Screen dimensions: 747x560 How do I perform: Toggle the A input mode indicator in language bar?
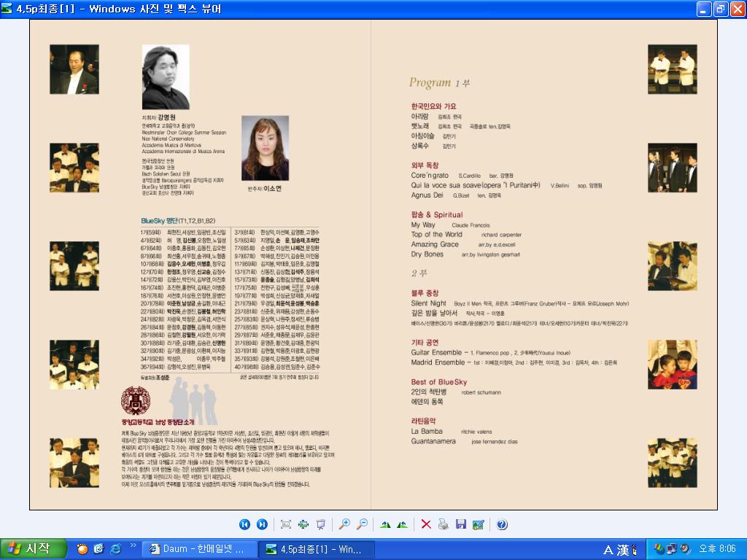point(608,549)
